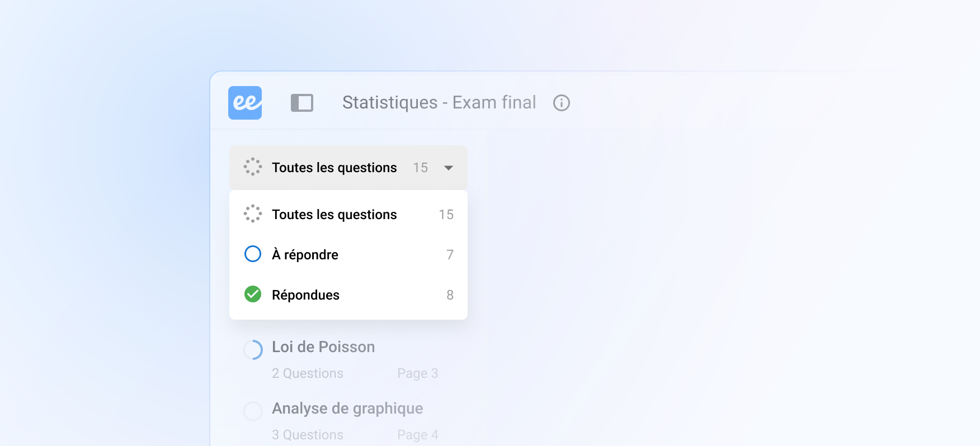Image resolution: width=980 pixels, height=446 pixels.
Task: Click dotted circle icon in dropdown header
Action: pos(253,167)
